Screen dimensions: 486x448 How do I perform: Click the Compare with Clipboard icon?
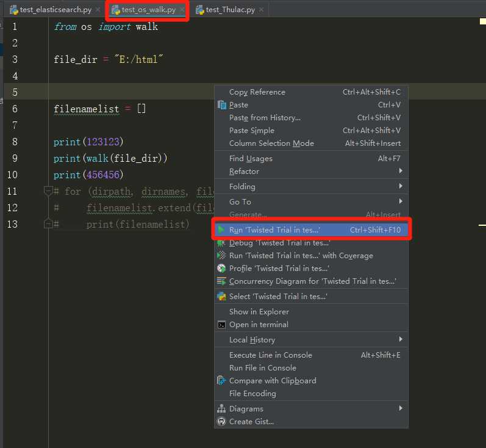pyautogui.click(x=221, y=380)
